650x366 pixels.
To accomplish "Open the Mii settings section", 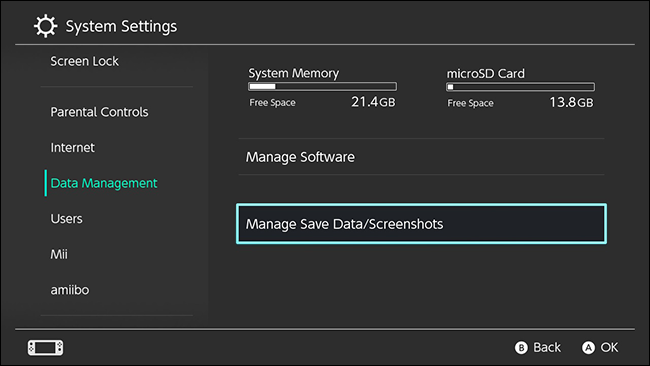I will click(59, 255).
